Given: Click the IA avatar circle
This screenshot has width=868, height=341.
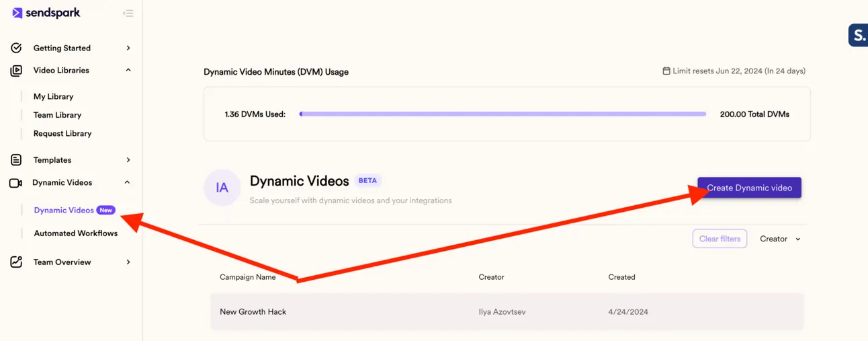Looking at the screenshot, I should 222,188.
